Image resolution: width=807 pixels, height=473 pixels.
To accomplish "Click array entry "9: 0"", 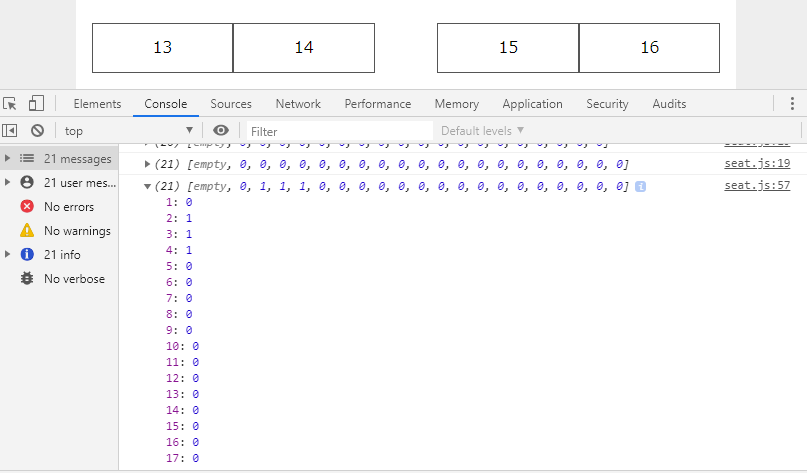I will 179,330.
